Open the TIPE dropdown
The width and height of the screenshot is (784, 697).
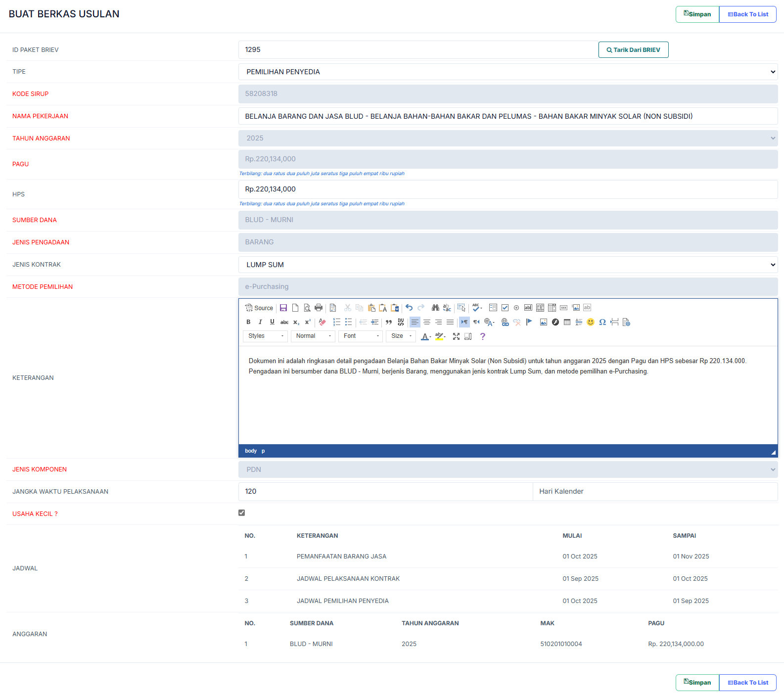point(507,72)
